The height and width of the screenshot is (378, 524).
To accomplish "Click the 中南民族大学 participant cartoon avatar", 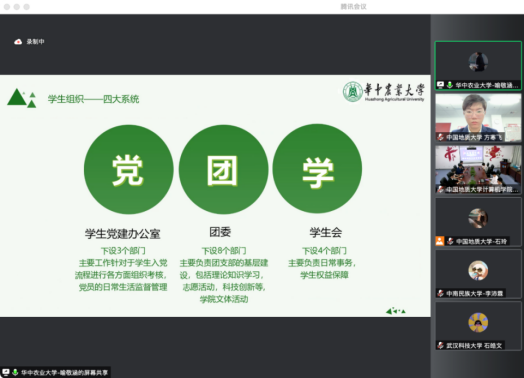I will [478, 270].
